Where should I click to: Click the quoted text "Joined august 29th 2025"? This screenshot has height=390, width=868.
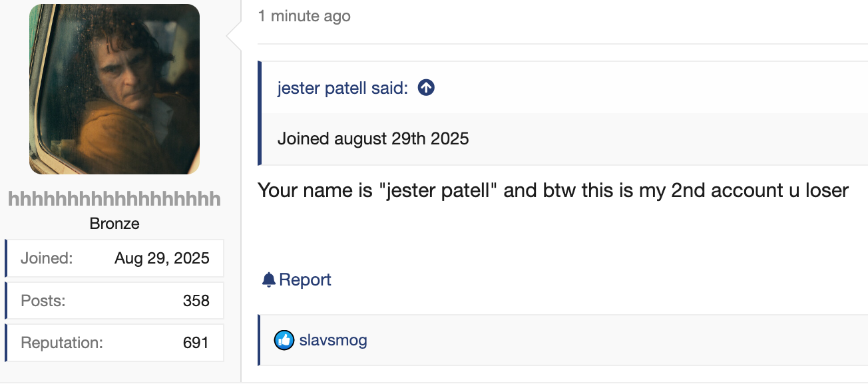[x=373, y=139]
